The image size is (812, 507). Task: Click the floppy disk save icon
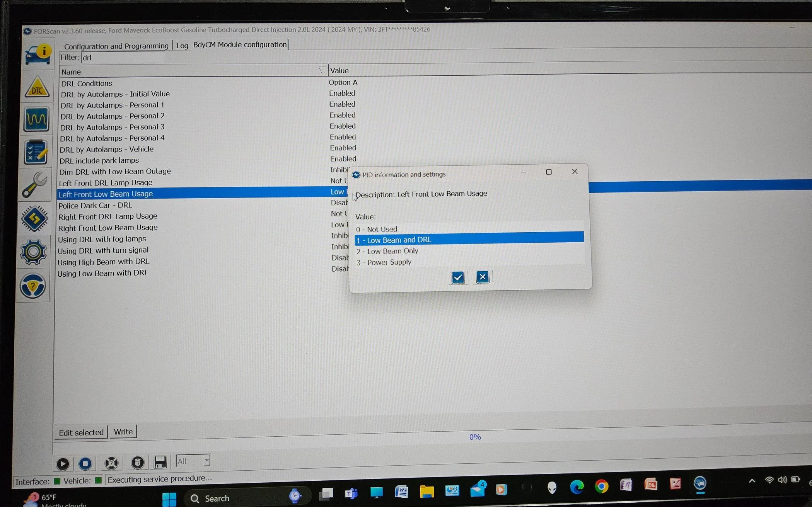160,462
